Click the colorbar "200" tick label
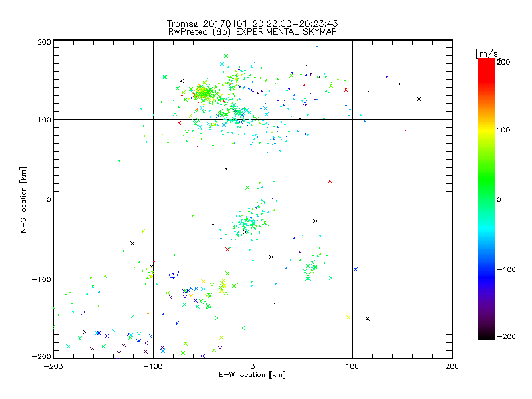Screen dimensions: 532x399 click(x=503, y=62)
